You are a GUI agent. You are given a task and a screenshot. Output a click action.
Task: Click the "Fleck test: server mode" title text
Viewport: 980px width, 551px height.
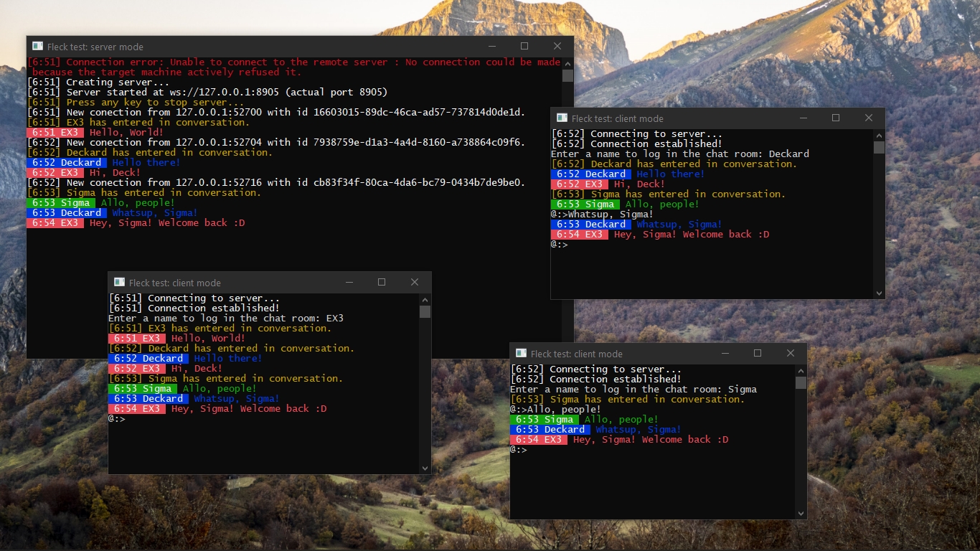tap(95, 47)
